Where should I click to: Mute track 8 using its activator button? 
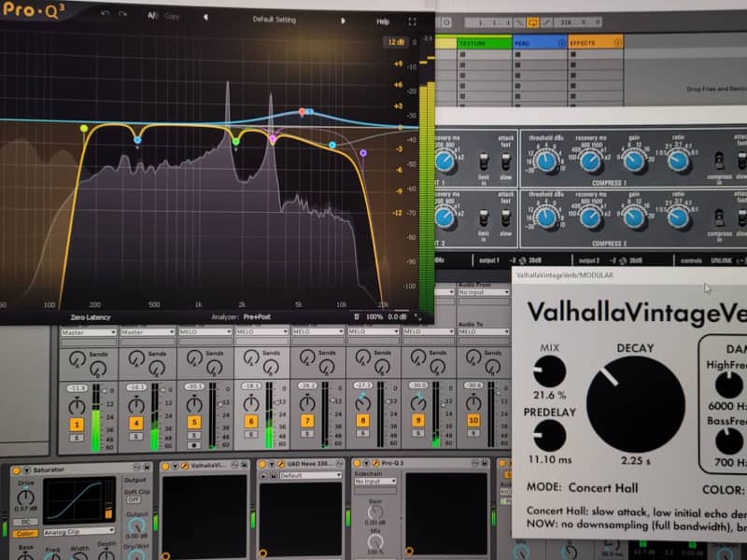click(x=362, y=420)
